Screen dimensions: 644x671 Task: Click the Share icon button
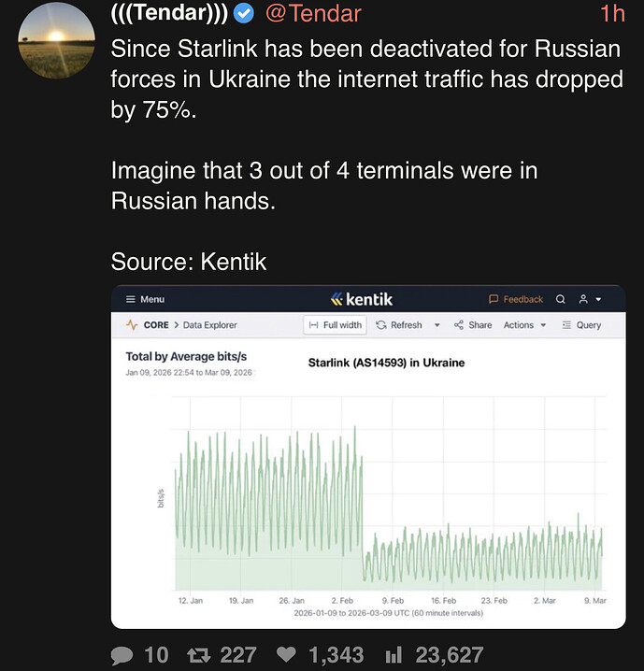[473, 325]
